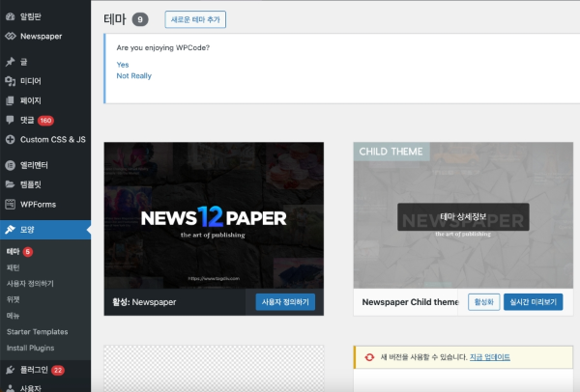Click the Newspaper logo icon in sidebar

tap(11, 37)
